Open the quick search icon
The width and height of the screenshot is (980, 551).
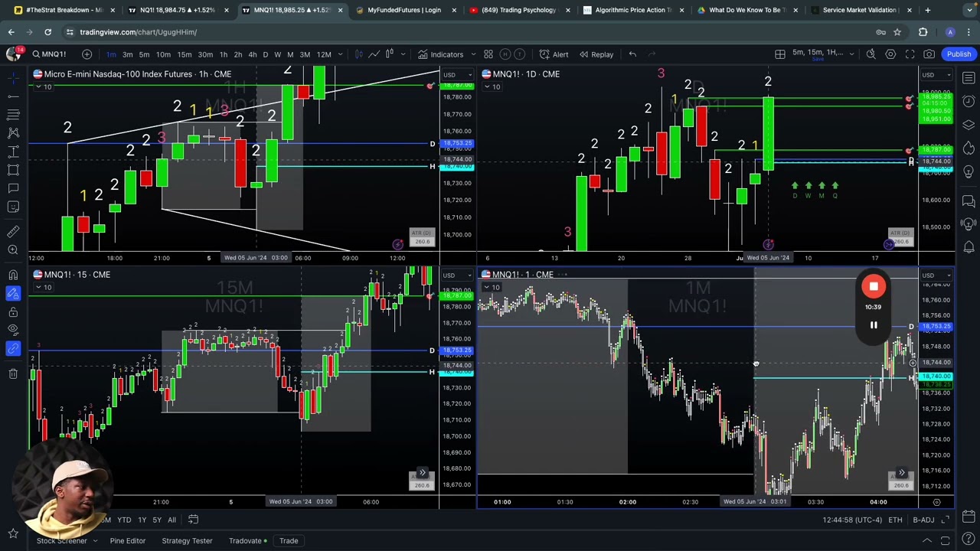pos(871,54)
